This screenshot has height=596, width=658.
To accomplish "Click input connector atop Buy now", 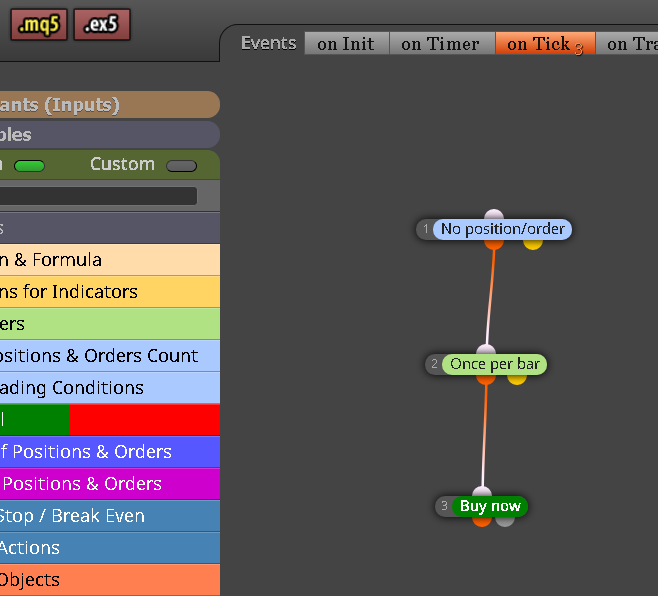I will 482,491.
